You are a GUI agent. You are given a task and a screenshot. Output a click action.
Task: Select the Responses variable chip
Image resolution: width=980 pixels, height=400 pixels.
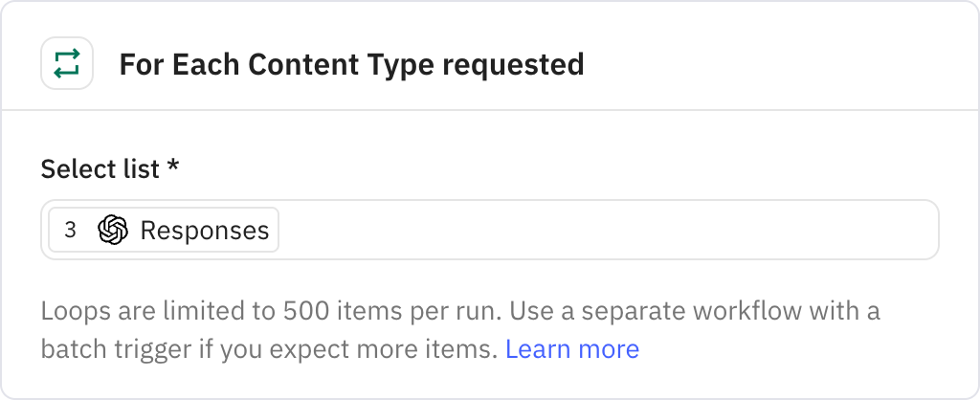coord(164,230)
